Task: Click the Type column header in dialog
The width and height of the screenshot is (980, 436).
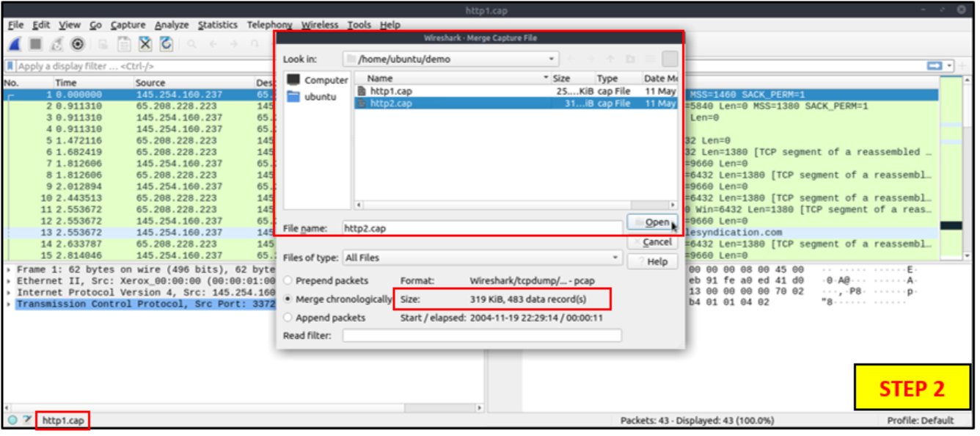Action: point(617,78)
